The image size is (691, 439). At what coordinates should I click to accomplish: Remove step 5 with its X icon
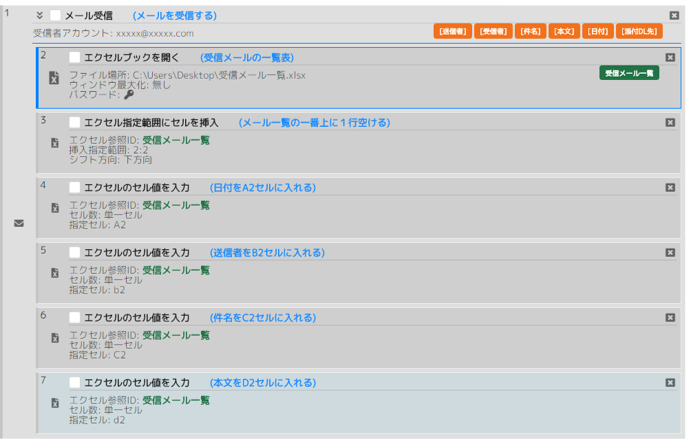coord(670,253)
